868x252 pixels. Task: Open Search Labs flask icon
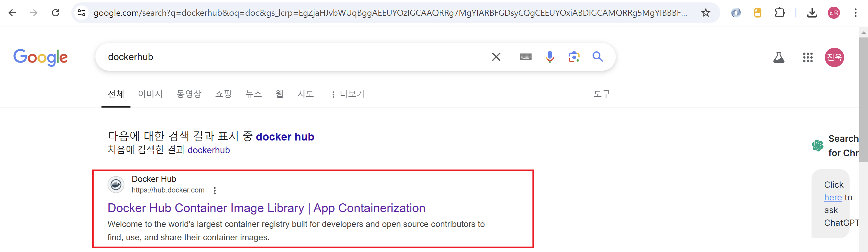(779, 57)
